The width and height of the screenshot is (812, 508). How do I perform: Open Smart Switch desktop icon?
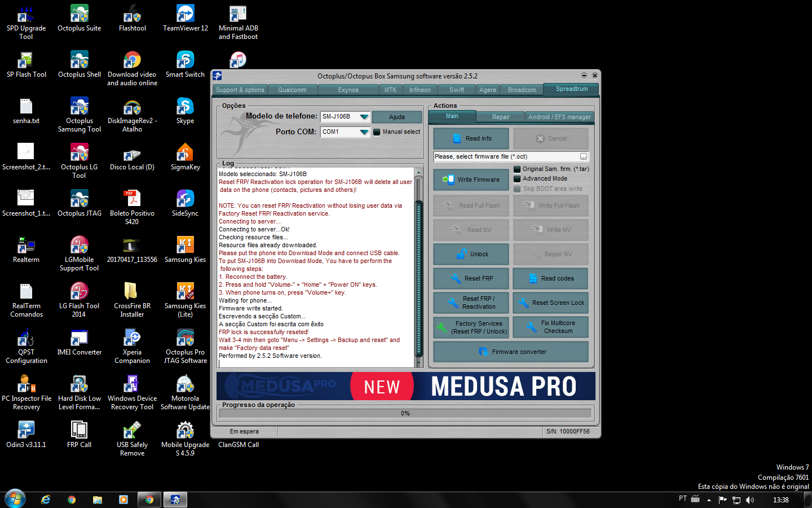[185, 65]
